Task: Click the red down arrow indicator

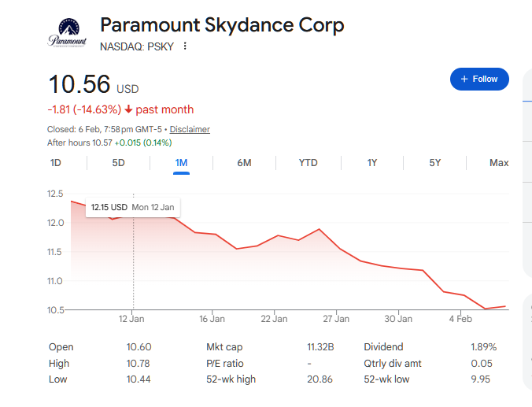Action: [x=128, y=109]
